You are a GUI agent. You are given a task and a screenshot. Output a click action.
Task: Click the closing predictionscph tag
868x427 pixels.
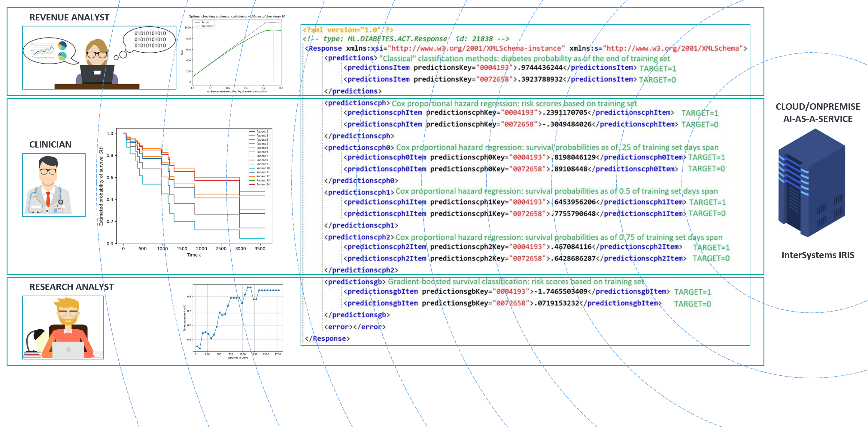pos(359,136)
